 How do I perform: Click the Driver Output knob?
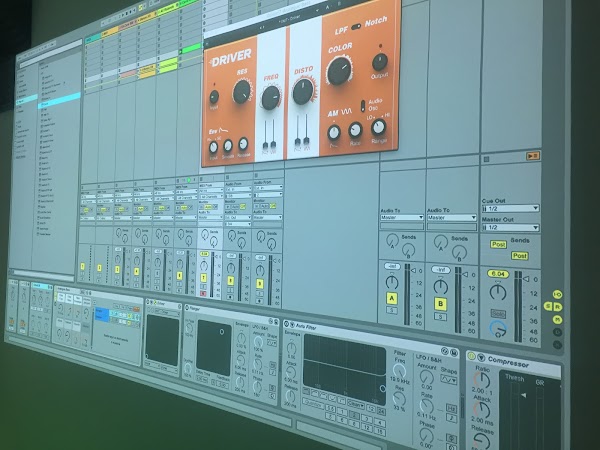click(x=380, y=62)
